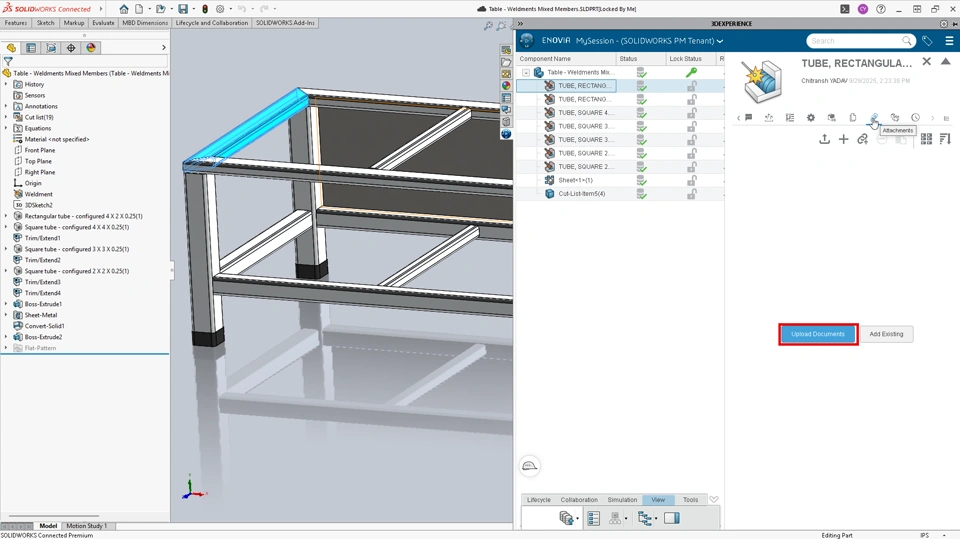Screen dimensions: 960x539
Task: Click the list view icon in View toolbar
Action: 593,518
